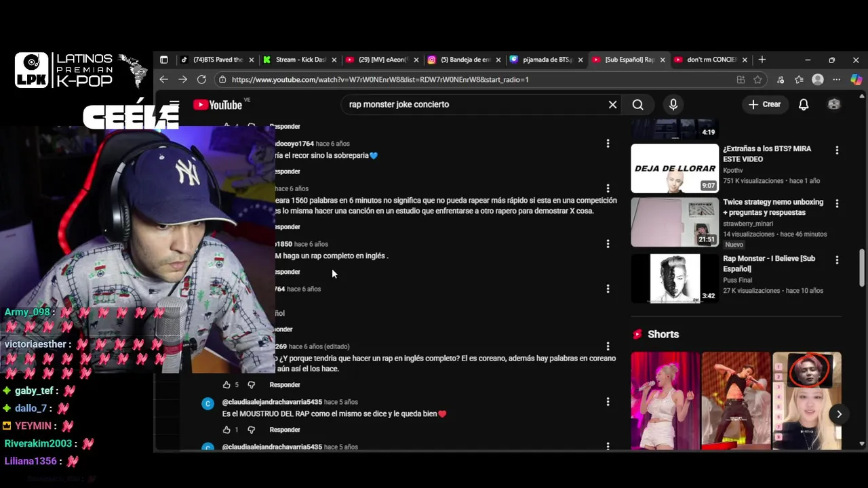868x488 pixels.
Task: Open the Edge tab actions menu icon
Action: 163,60
